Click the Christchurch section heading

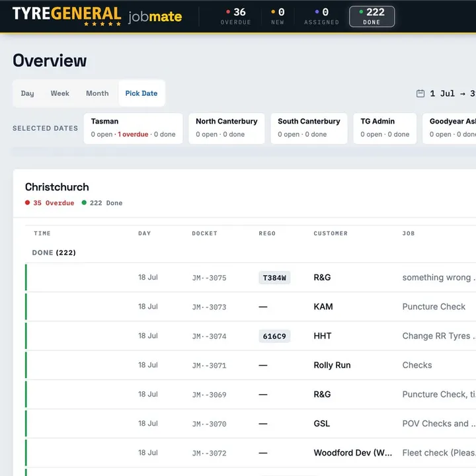(57, 187)
